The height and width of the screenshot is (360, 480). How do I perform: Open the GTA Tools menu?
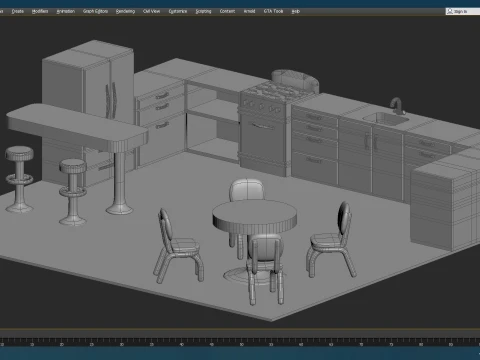click(x=273, y=11)
